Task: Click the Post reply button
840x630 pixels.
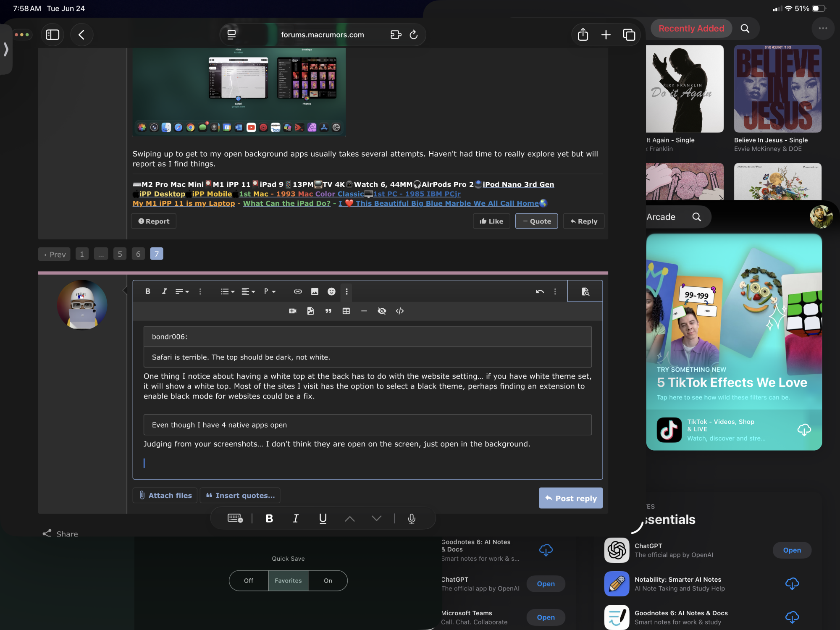Action: [x=571, y=498]
